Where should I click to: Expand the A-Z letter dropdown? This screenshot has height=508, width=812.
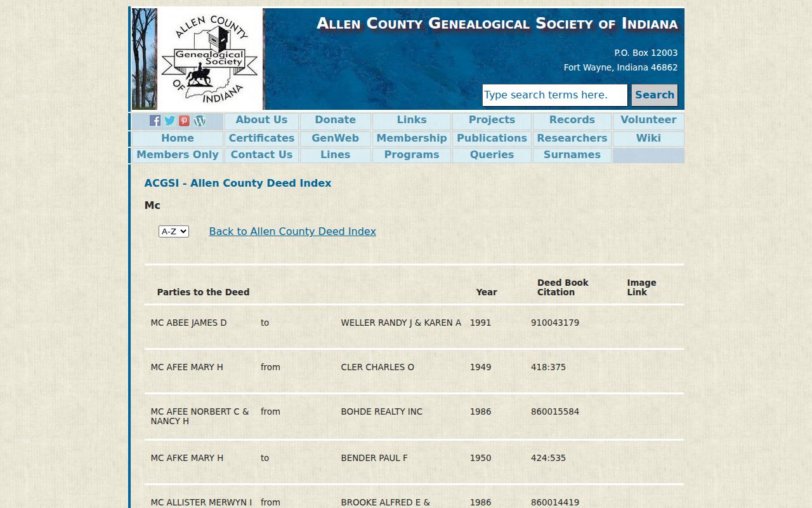(x=174, y=232)
